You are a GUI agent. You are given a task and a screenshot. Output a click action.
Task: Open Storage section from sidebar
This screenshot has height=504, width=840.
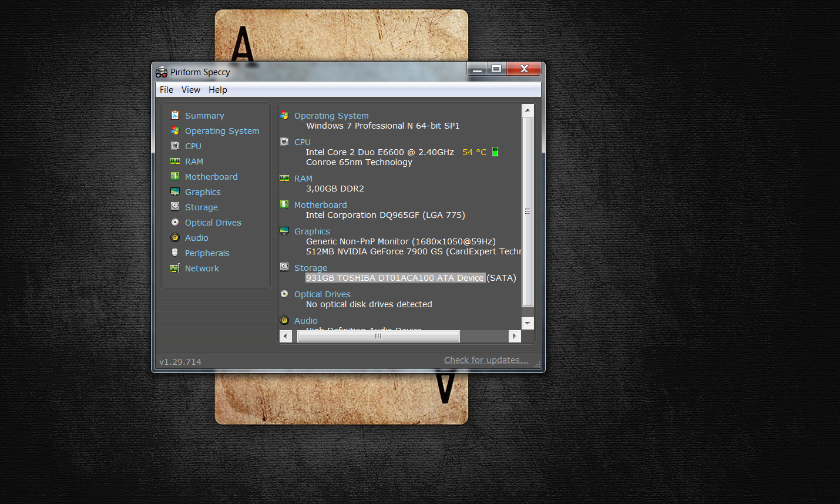(x=201, y=207)
